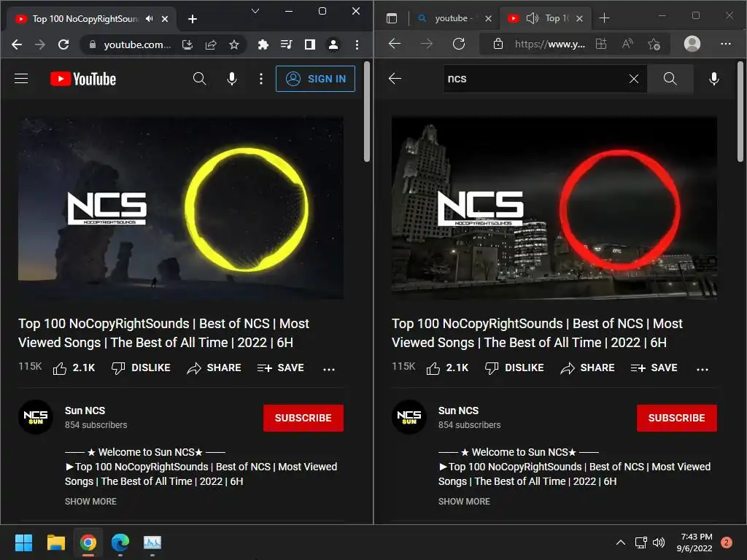Refresh the page in Edge

[459, 44]
